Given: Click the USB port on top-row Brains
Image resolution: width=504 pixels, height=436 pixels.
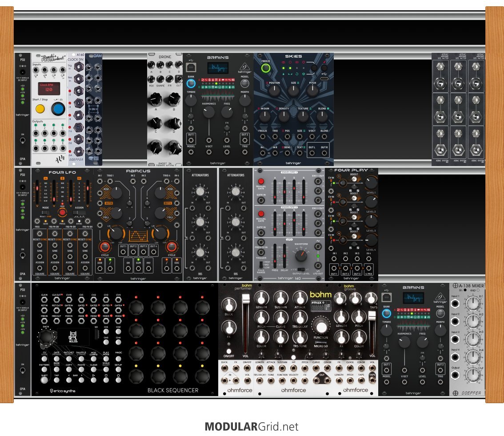Looking at the screenshot, I should (191, 67).
